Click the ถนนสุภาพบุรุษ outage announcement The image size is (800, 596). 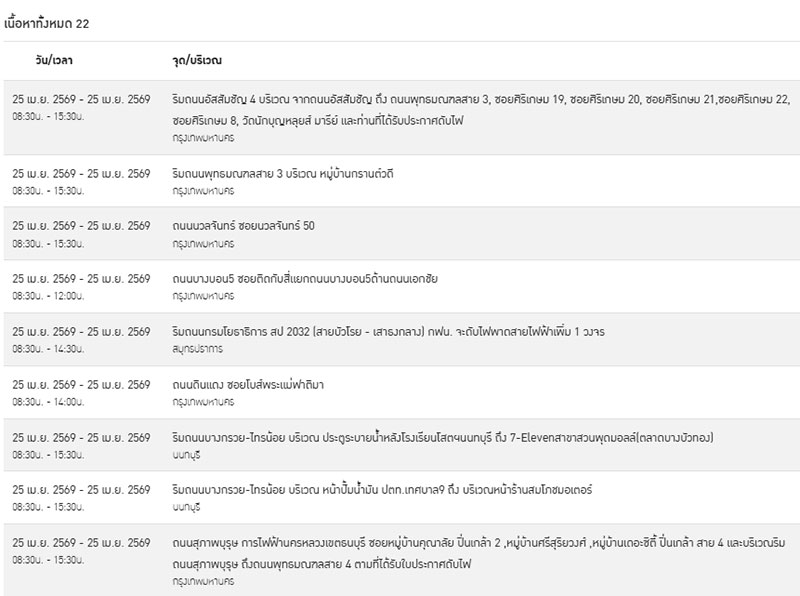pos(480,543)
